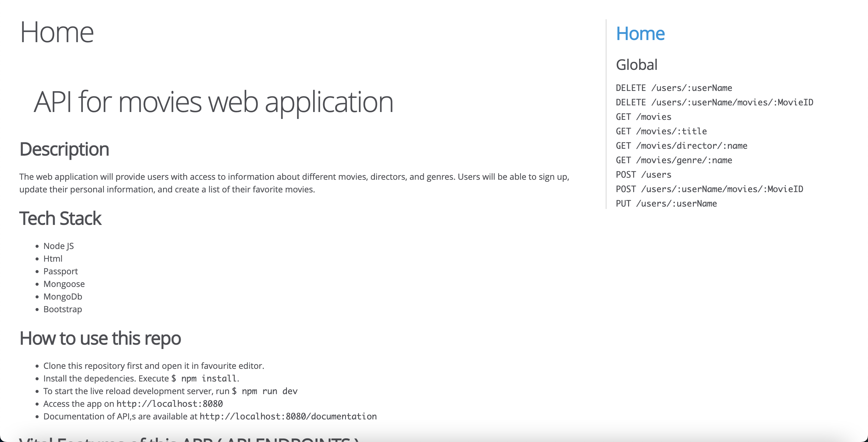Open GET /movies/director/:name endpoint
Screen dimensions: 868x442
click(681, 146)
